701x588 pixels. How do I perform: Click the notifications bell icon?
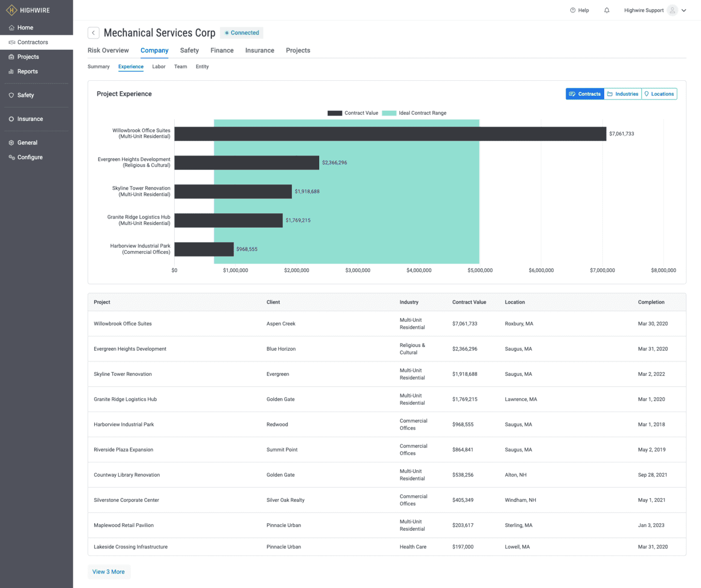click(606, 10)
